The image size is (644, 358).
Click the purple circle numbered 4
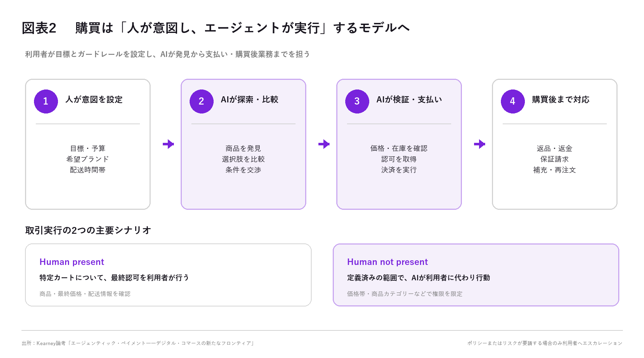(513, 101)
